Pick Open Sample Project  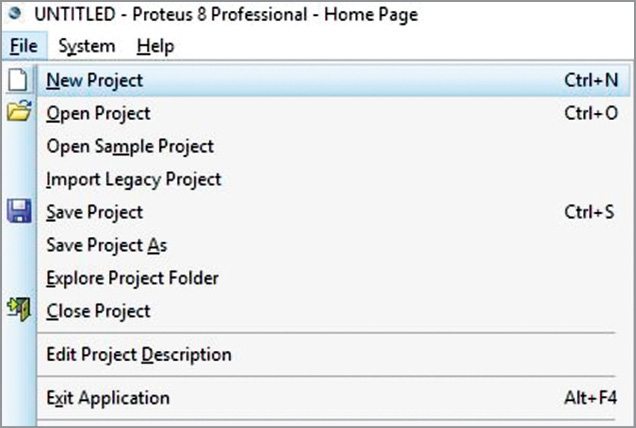click(x=130, y=146)
